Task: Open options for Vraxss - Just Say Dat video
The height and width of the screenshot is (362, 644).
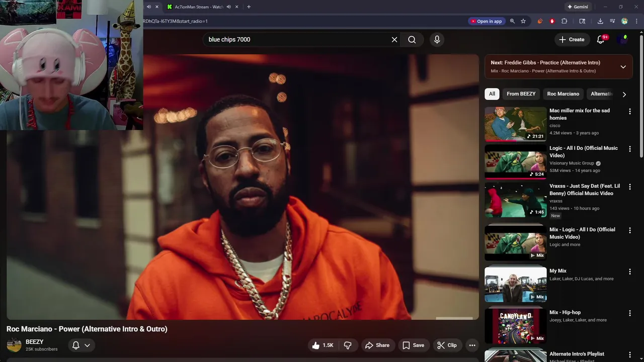Action: coord(629,187)
